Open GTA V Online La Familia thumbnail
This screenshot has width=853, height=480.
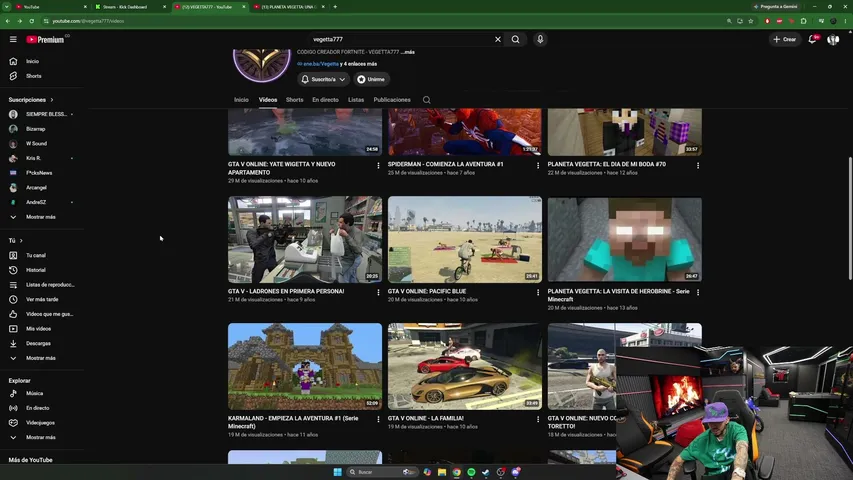465,366
